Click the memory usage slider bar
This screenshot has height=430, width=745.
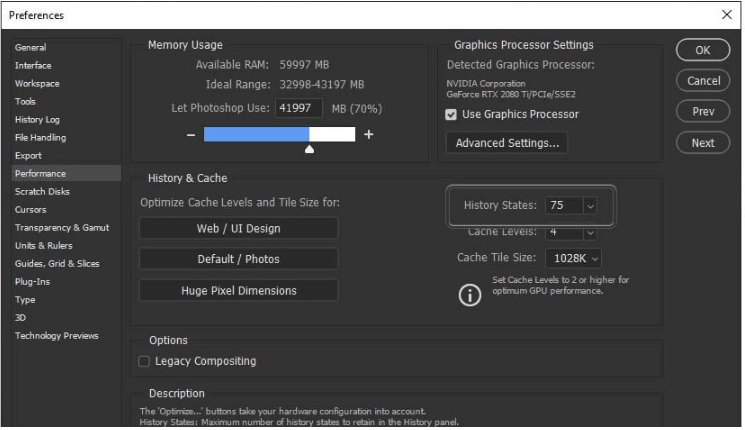[x=280, y=135]
